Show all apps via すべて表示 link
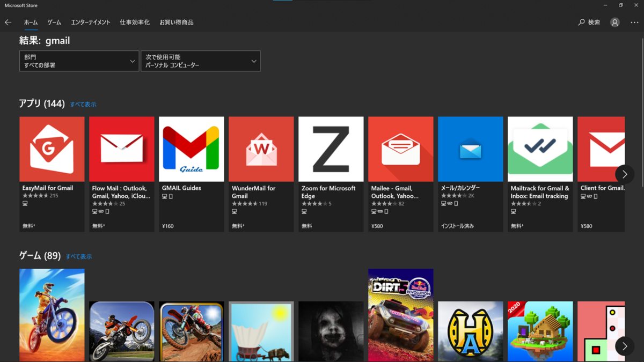Screen dimensions: 644x362 point(83,105)
